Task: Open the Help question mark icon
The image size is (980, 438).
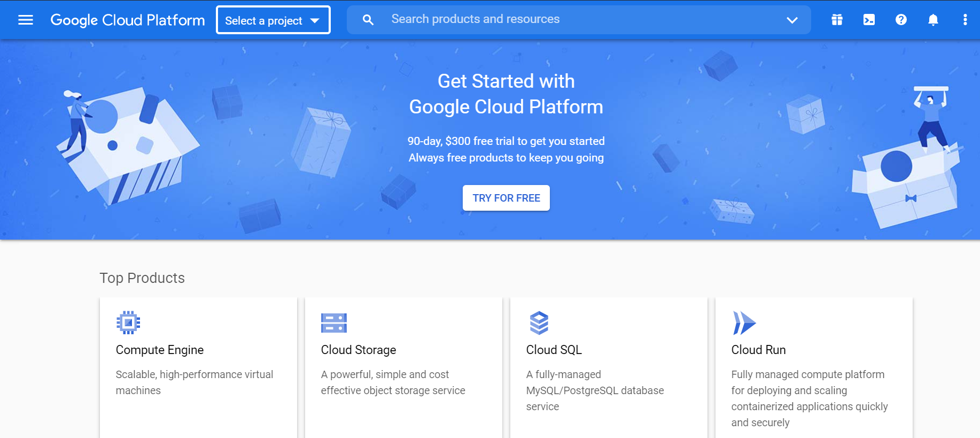Action: pyautogui.click(x=901, y=20)
